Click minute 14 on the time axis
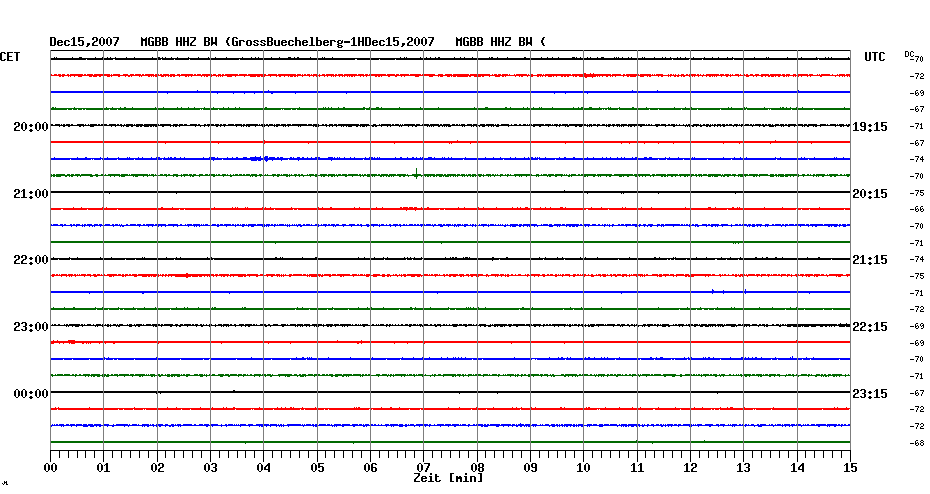Screen dimensions: 930x494 pyautogui.click(x=797, y=468)
